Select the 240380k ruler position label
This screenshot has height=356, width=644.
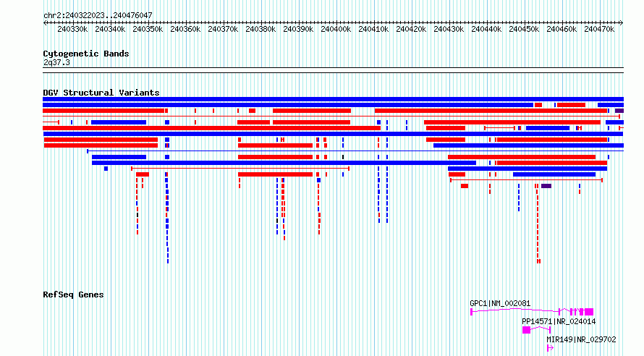260,29
